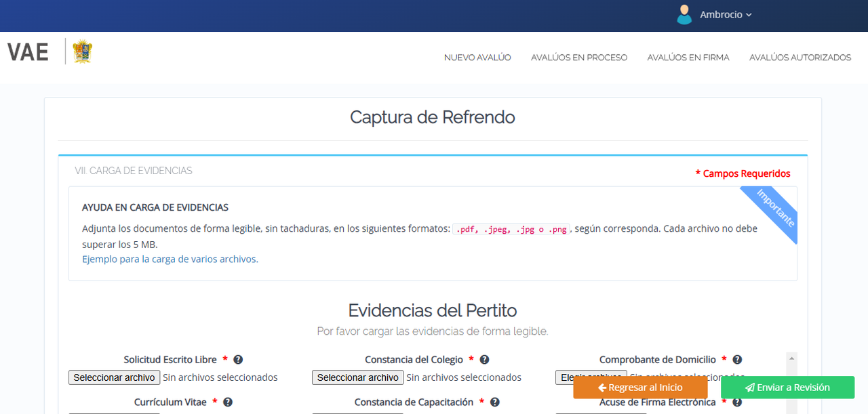Select file for Constancia del Colegio
The width and height of the screenshot is (868, 414).
click(357, 377)
